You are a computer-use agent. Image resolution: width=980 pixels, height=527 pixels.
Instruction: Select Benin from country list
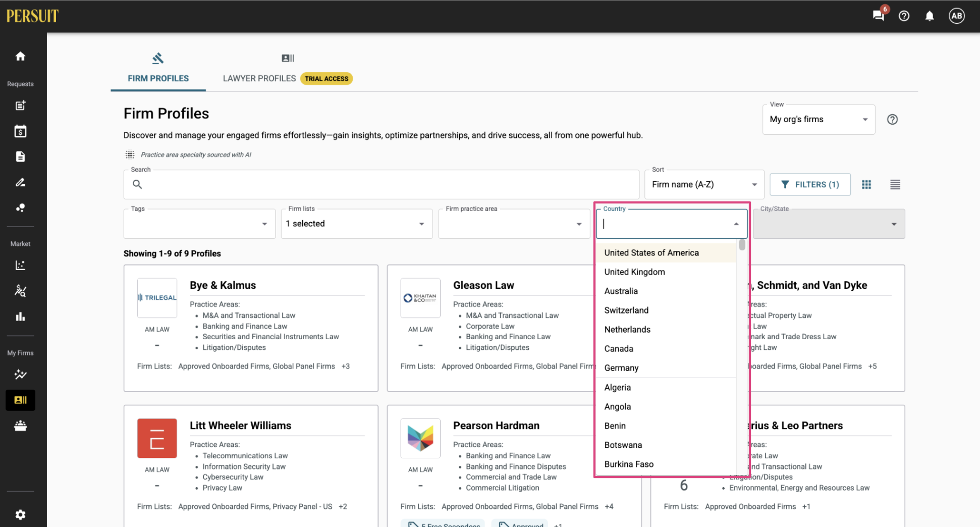tap(666, 426)
